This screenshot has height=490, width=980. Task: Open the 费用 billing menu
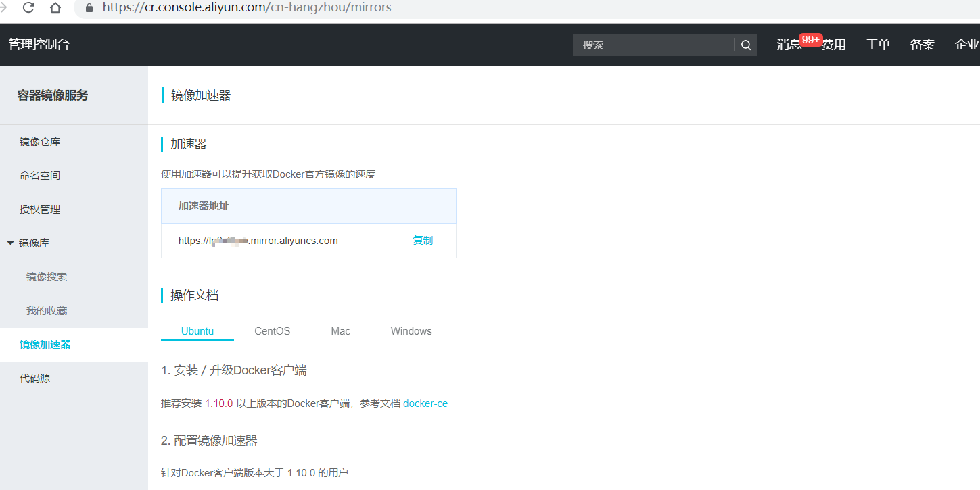tap(834, 45)
